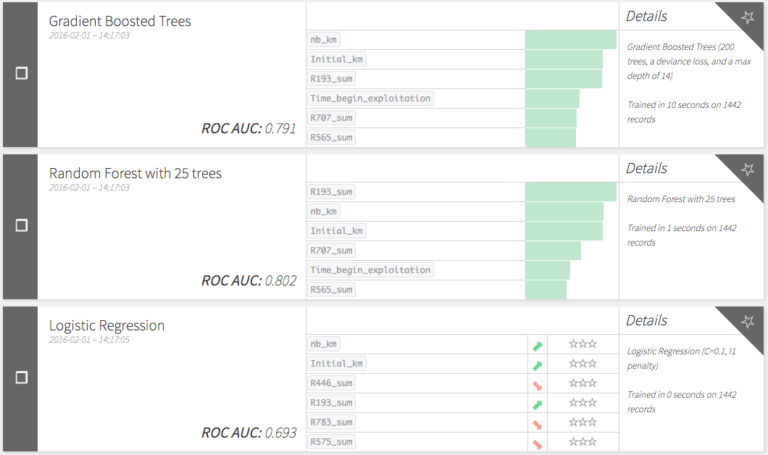
Task: Click significance stars in Logistic nb_km row
Action: point(583,344)
